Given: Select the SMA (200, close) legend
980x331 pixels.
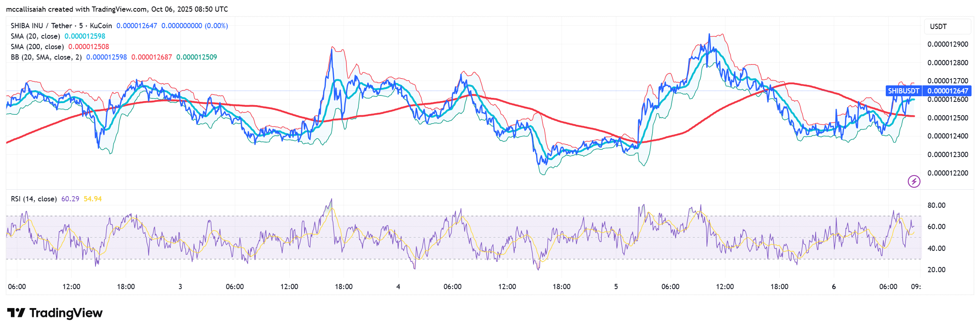Looking at the screenshot, I should [37, 47].
